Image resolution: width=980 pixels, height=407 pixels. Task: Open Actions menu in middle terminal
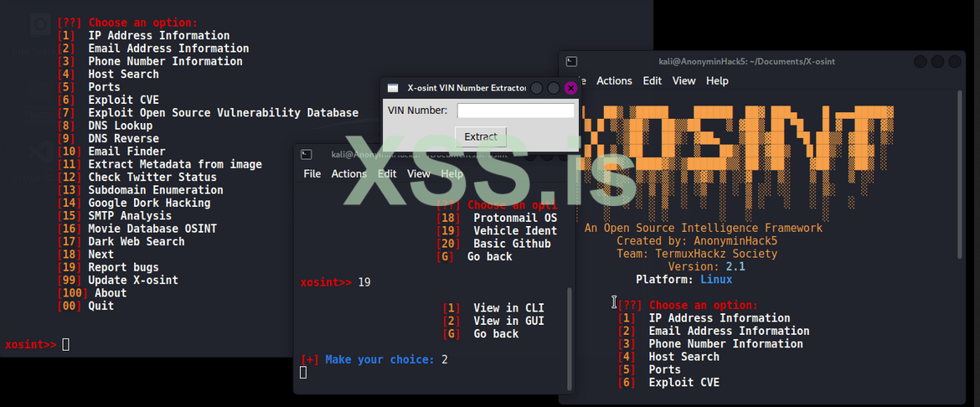pos(348,174)
